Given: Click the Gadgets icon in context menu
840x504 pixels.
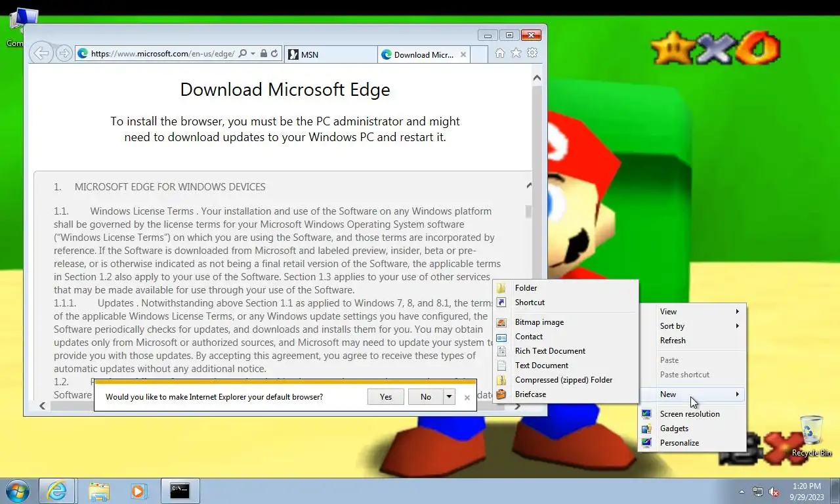Looking at the screenshot, I should 647,429.
